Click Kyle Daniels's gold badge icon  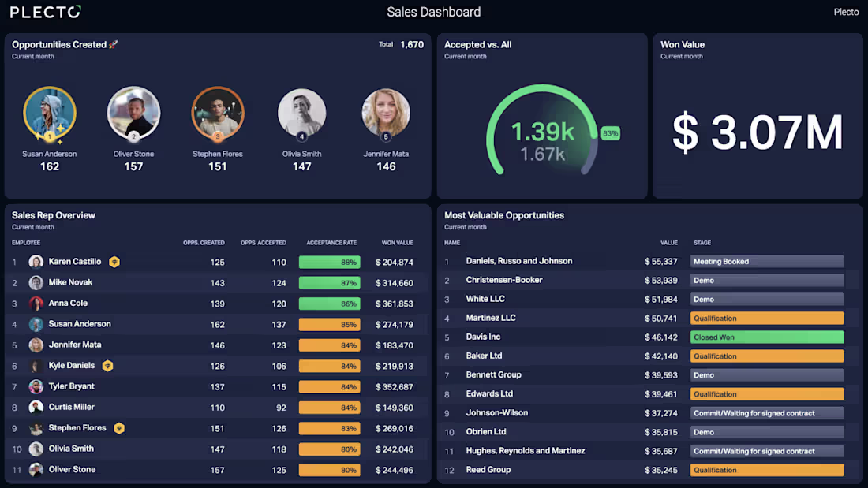point(107,366)
